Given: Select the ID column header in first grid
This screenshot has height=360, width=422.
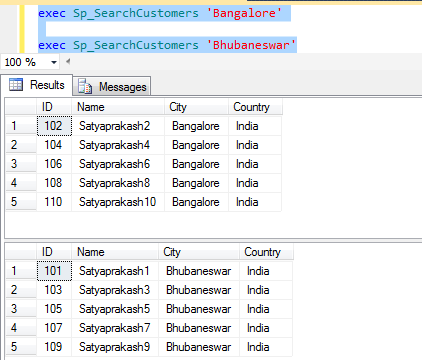Looking at the screenshot, I should coord(54,107).
